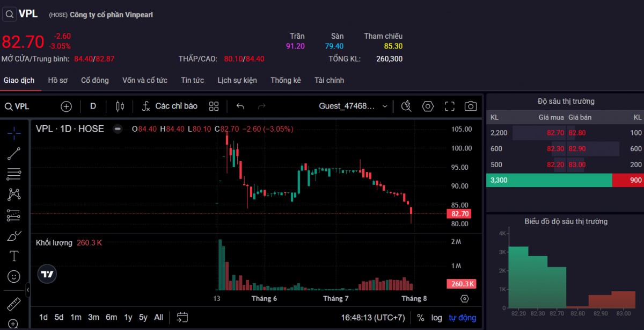Enter fullscreen chart mode
Screen dimensions: 644x330
click(x=450, y=106)
